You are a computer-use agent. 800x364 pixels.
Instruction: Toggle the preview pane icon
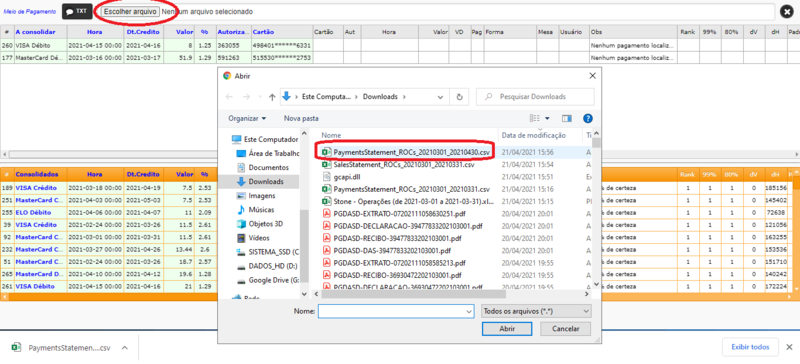[x=566, y=118]
